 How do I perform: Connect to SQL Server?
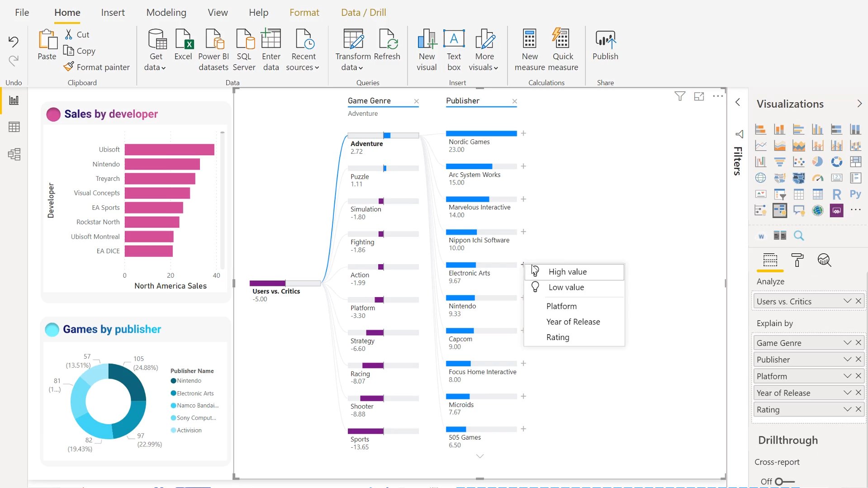pyautogui.click(x=244, y=50)
